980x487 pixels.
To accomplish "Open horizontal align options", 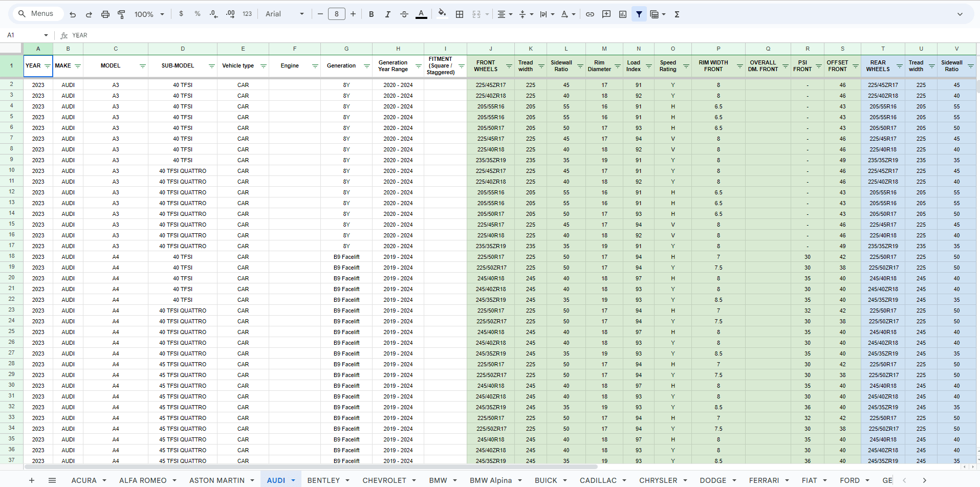I will tap(505, 14).
